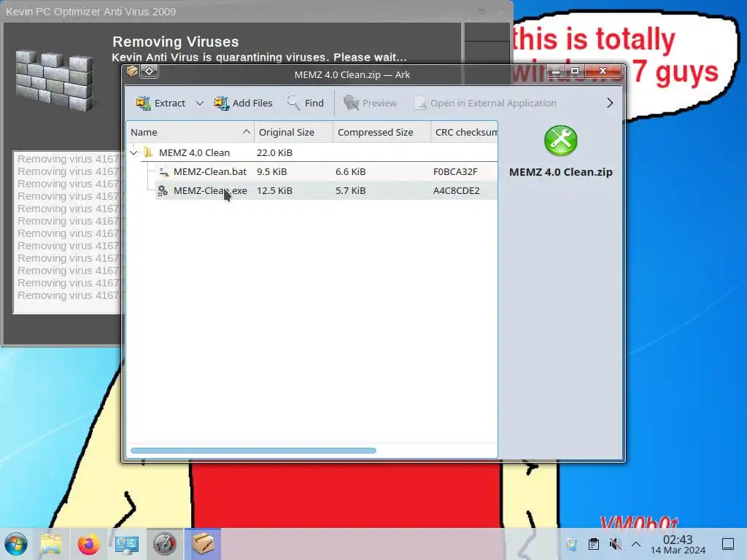Click the brick wall icon in Kevin Anti Virus

[54, 81]
